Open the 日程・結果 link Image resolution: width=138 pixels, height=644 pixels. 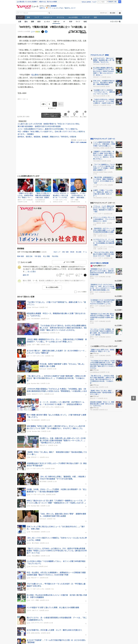(65, 252)
